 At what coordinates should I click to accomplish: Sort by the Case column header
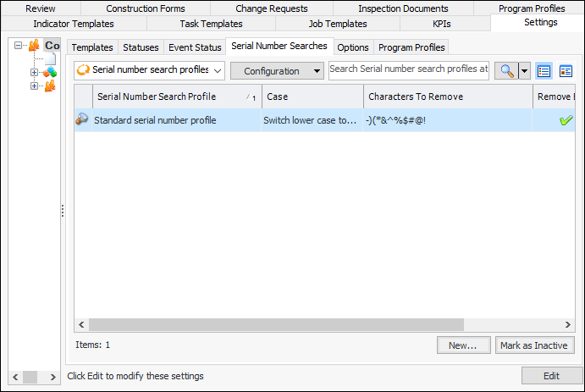(x=312, y=97)
